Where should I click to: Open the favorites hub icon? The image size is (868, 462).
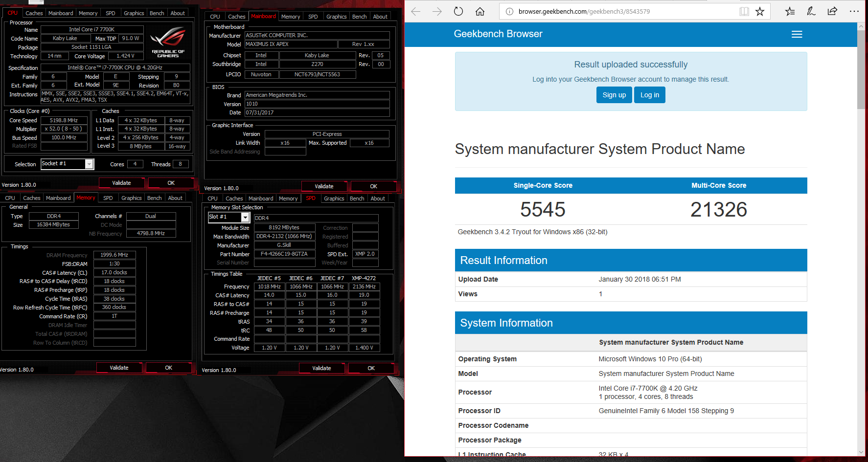point(790,11)
